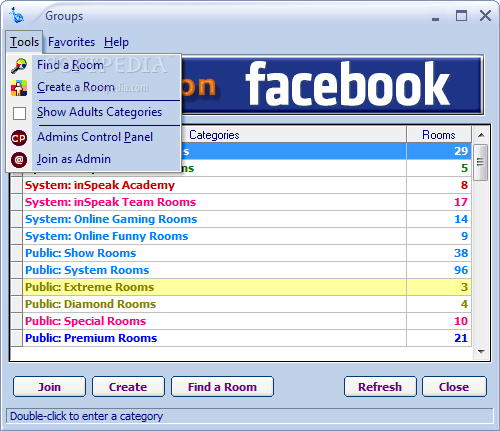This screenshot has height=431, width=500.
Task: Click the Refresh button
Action: 380,387
